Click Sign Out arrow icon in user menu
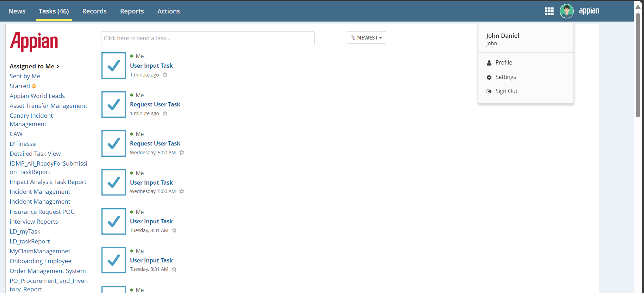Viewport: 644px width, 293px height. pos(489,91)
